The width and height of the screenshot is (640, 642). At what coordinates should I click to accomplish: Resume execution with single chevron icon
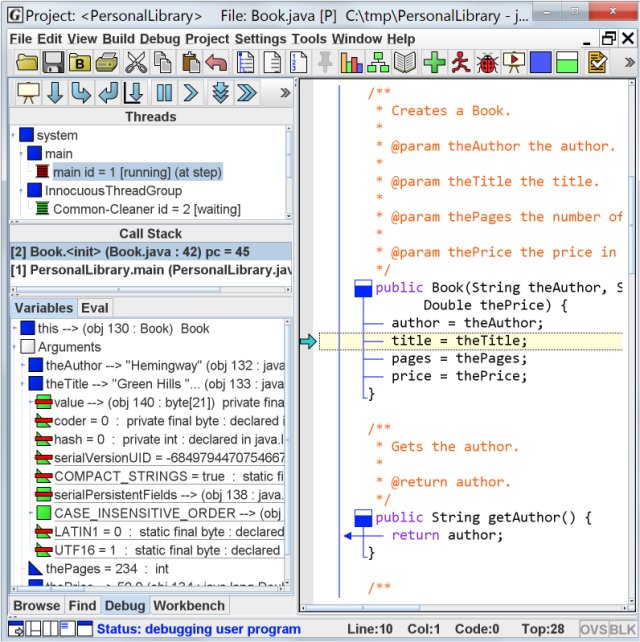191,93
